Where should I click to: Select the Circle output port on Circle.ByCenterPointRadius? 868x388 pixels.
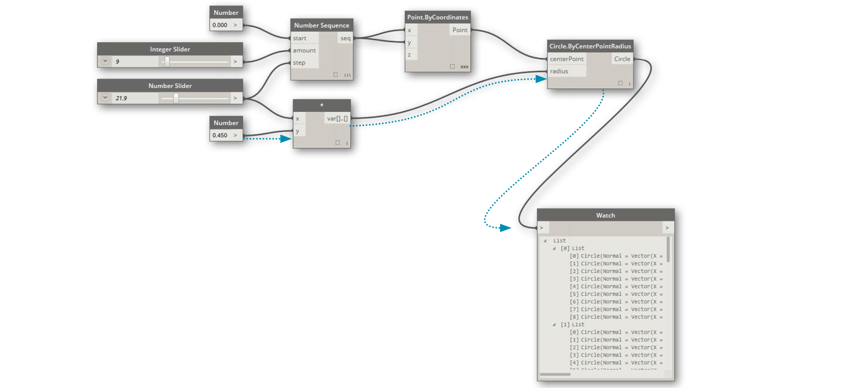pyautogui.click(x=622, y=59)
